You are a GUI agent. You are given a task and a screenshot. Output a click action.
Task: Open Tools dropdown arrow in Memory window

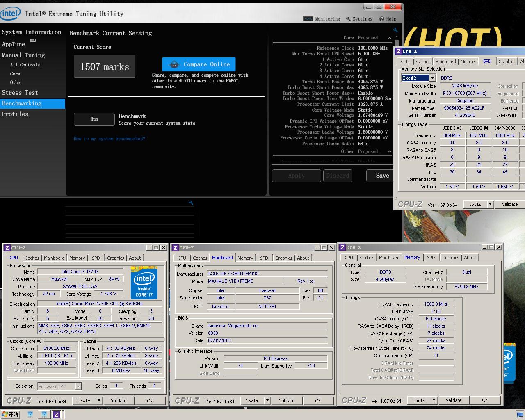point(434,400)
